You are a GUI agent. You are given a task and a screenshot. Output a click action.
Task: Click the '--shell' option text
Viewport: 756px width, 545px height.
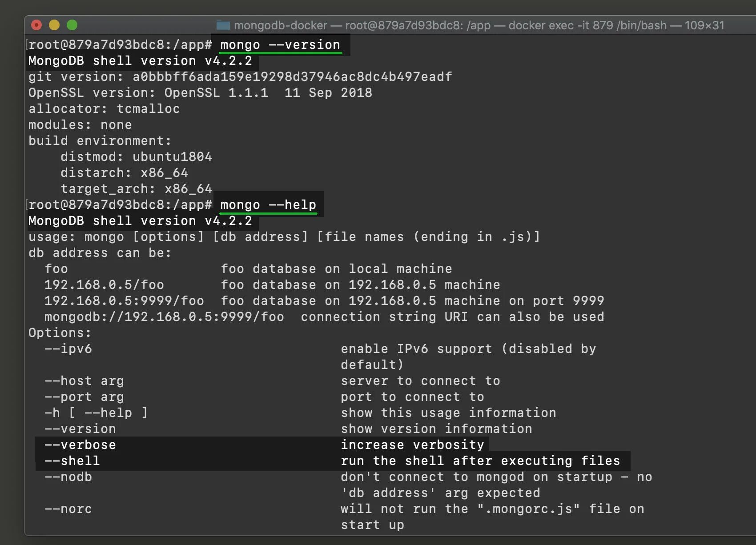click(72, 461)
